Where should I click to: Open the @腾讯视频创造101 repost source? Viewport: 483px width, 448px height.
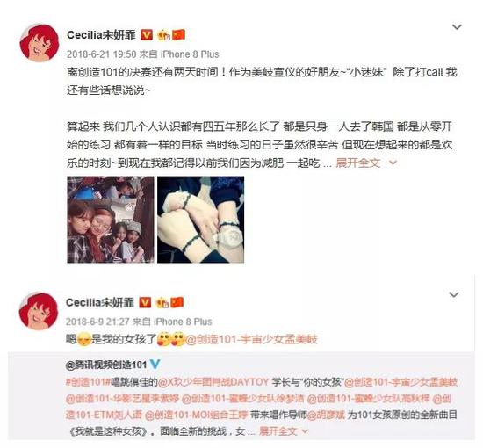106,365
